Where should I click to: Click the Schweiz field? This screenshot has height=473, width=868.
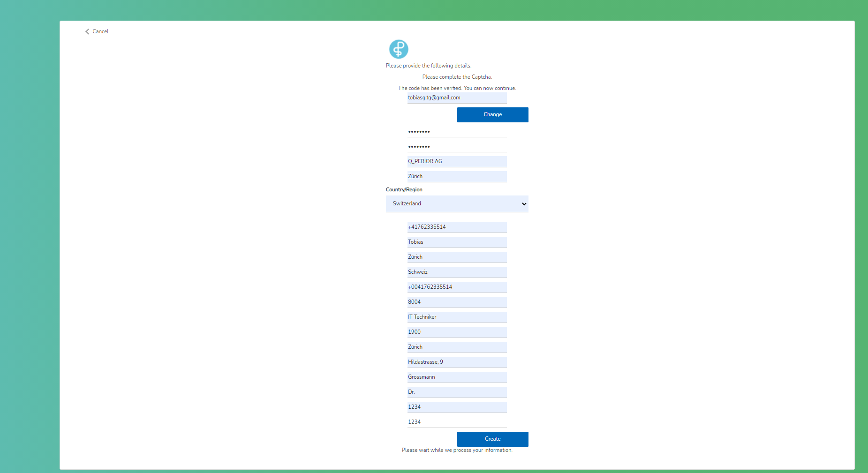(x=457, y=272)
